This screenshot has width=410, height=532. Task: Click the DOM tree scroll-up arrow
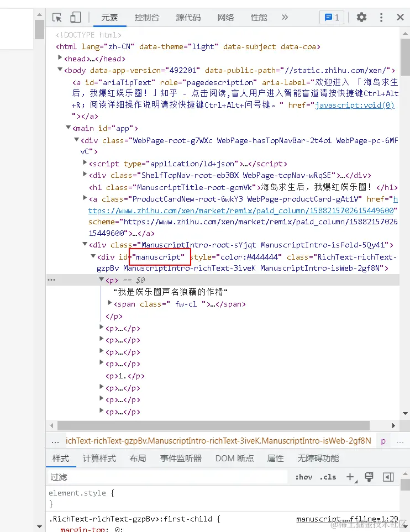pos(405,34)
